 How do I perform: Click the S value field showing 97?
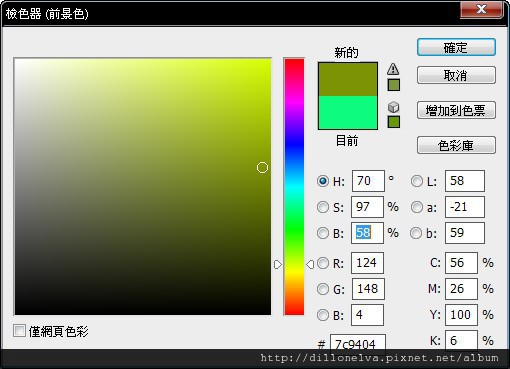367,207
